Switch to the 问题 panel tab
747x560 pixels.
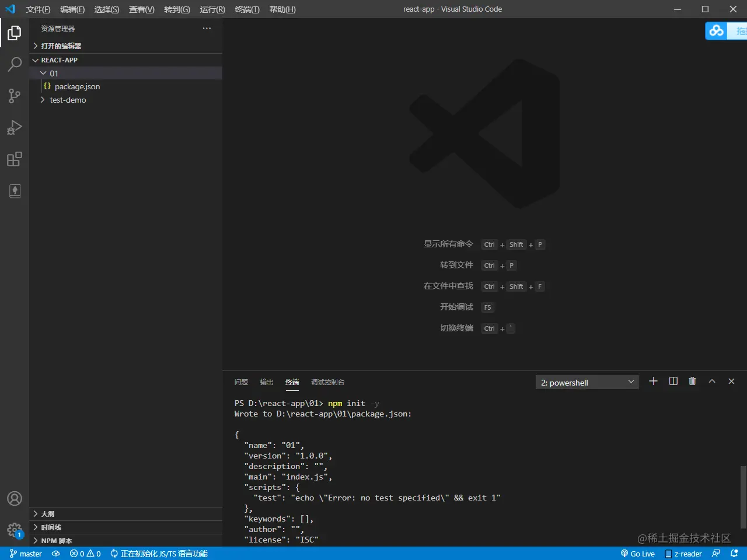pos(241,382)
